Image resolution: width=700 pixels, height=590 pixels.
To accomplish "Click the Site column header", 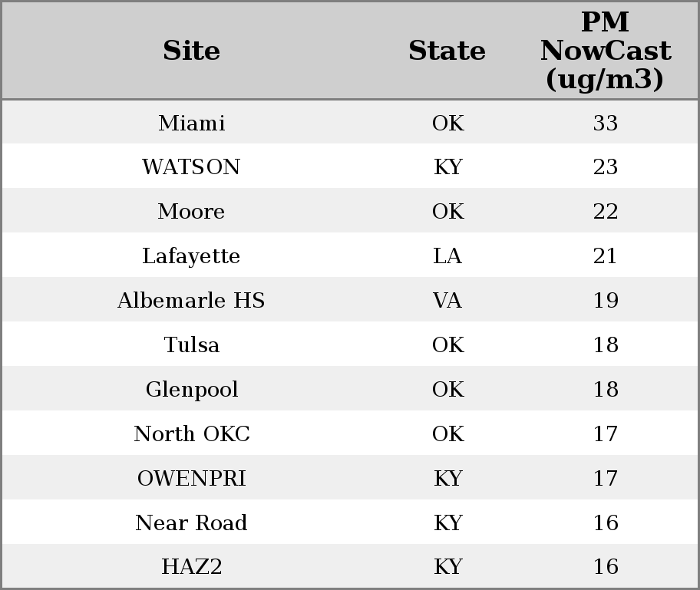I will tap(191, 51).
